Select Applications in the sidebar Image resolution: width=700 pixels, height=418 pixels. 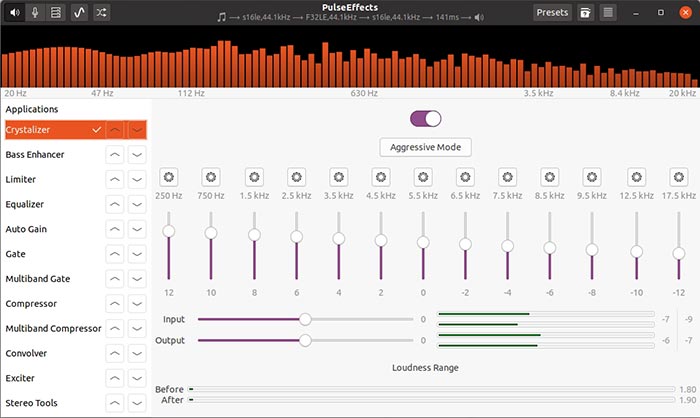coord(32,109)
